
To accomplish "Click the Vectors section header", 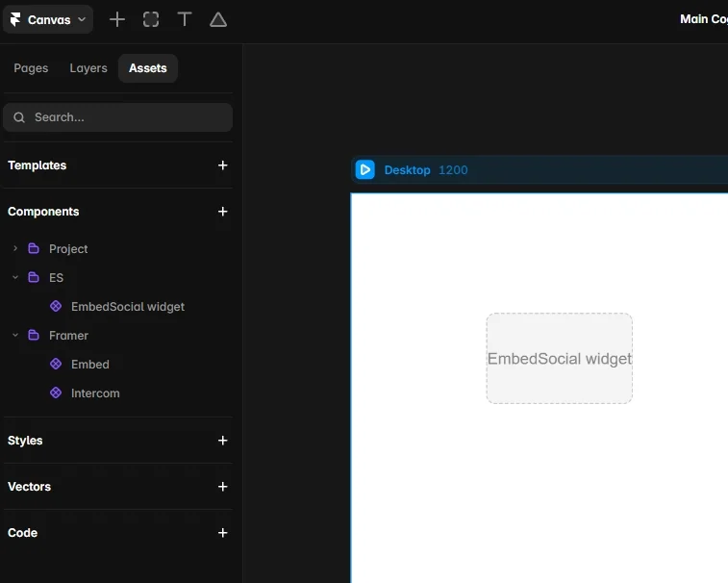I will pos(29,487).
